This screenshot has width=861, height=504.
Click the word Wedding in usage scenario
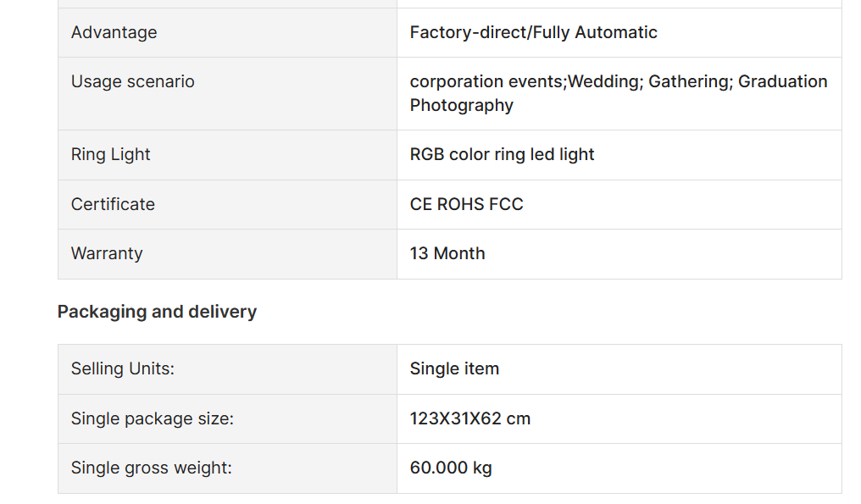[x=604, y=82]
